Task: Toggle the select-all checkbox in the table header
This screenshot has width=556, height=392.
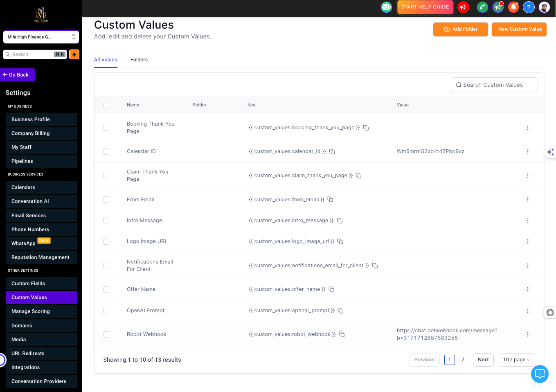Action: 106,105
